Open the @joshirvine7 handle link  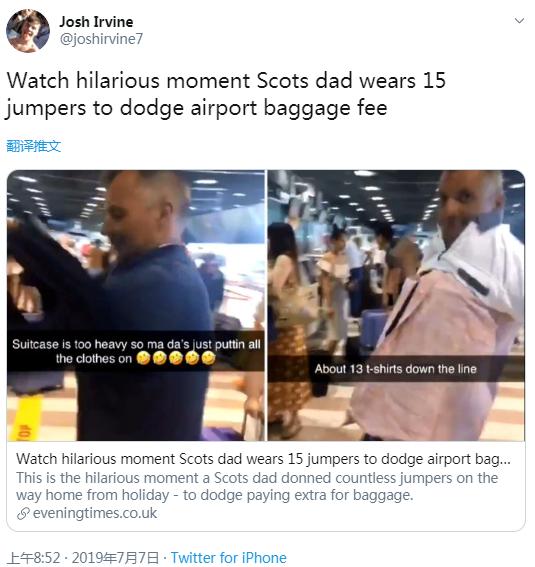(101, 39)
